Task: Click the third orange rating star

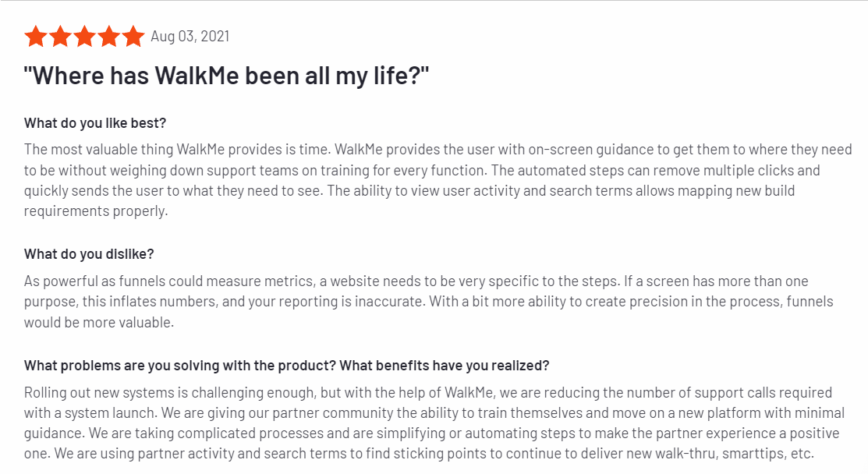Action: click(x=85, y=37)
